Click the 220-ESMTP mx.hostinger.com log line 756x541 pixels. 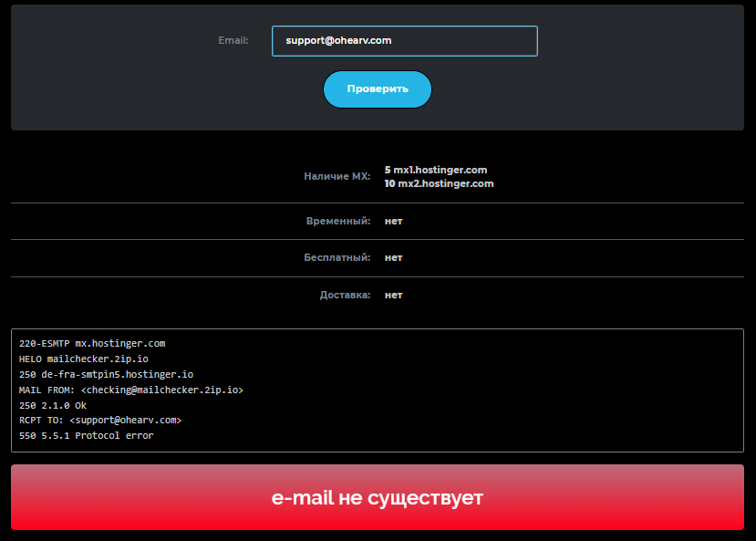(89, 343)
